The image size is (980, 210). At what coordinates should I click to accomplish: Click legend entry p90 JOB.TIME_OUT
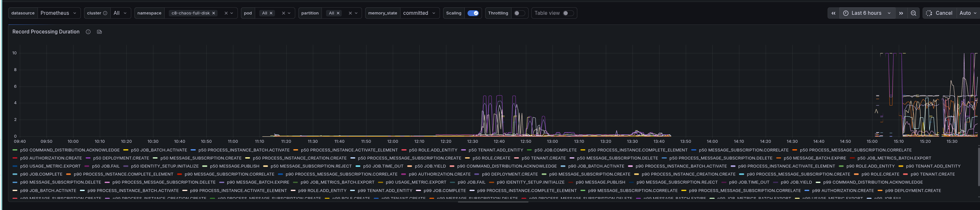[x=749, y=182]
